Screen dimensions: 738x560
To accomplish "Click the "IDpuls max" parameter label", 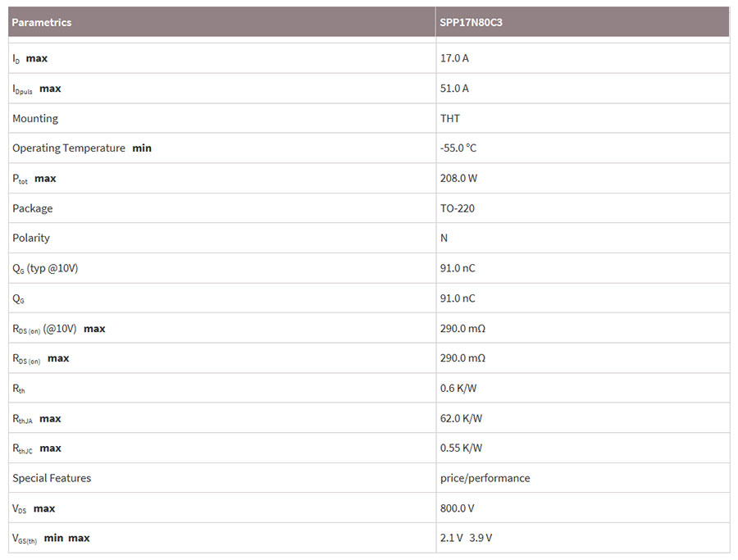I will (37, 89).
